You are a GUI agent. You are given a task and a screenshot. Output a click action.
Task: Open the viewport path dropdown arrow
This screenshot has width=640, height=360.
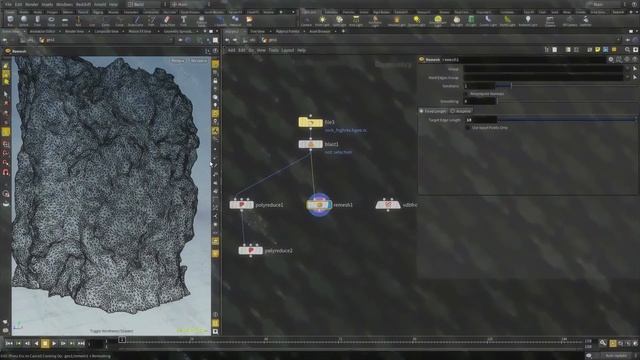pos(171,40)
